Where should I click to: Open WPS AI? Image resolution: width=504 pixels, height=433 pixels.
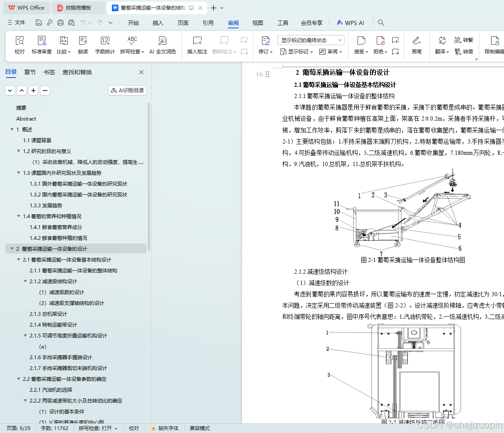[x=350, y=23]
